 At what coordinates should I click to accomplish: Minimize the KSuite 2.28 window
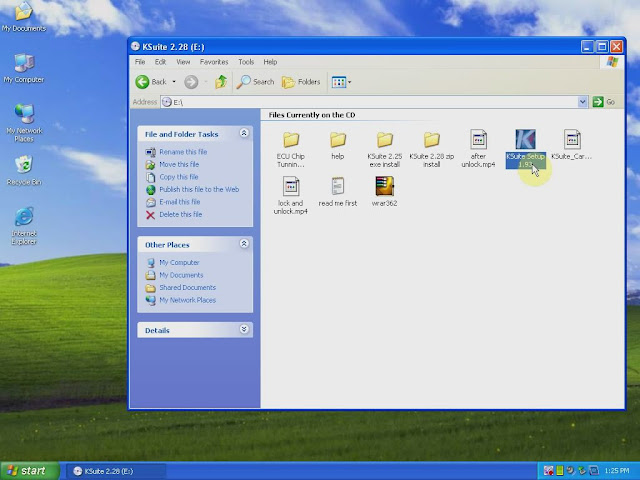(x=587, y=47)
